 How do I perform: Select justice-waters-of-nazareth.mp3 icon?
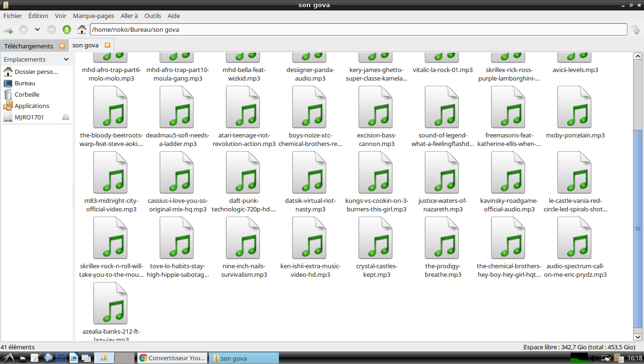coord(443,173)
